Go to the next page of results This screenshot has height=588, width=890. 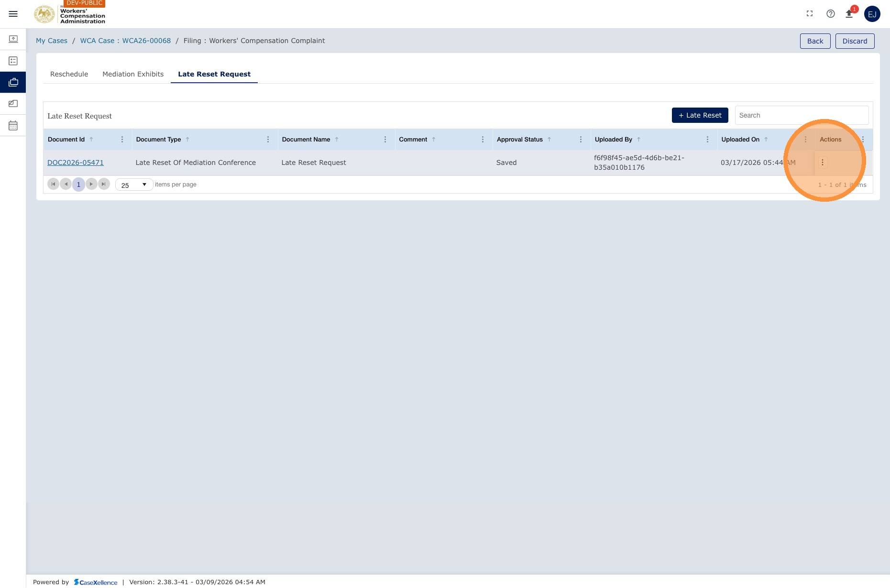click(x=91, y=184)
